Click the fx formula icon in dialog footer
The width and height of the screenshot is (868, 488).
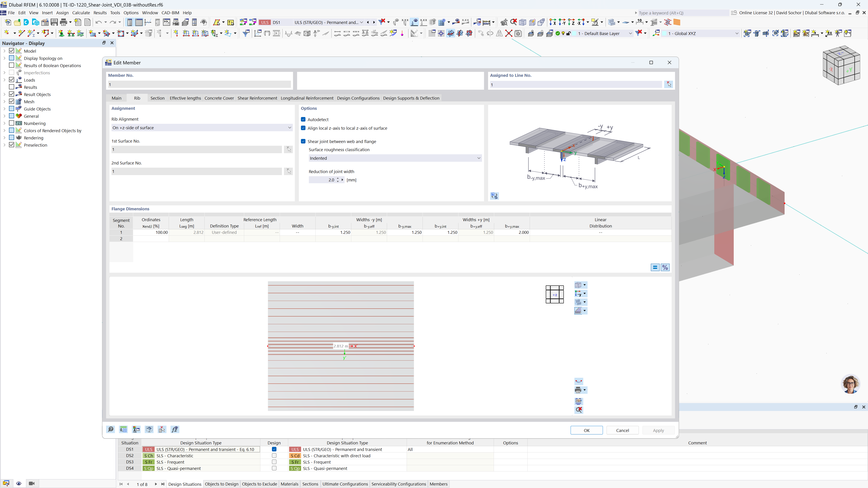click(x=175, y=429)
